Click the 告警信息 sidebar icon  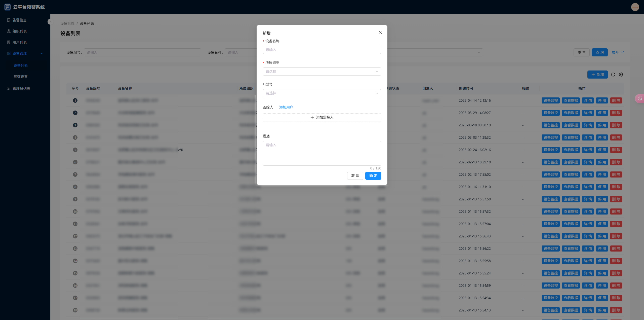(x=9, y=20)
